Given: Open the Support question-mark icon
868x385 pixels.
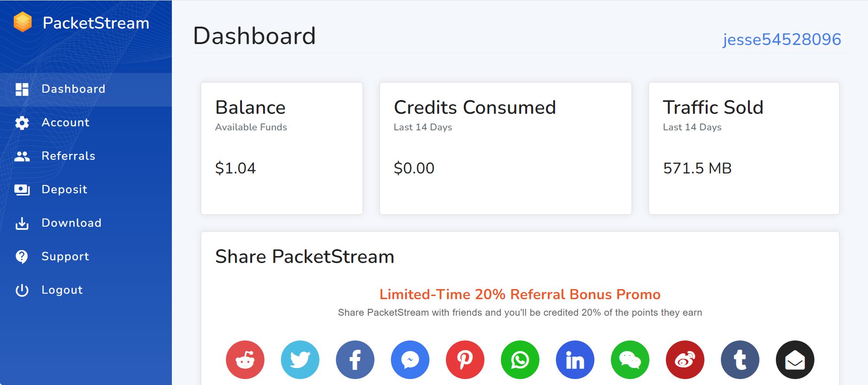Looking at the screenshot, I should tap(22, 257).
